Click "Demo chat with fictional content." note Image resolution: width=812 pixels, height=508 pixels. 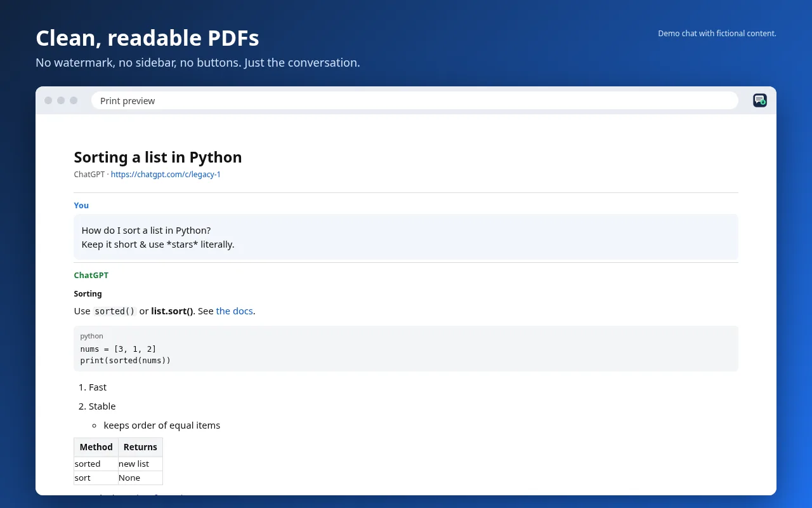tap(717, 34)
